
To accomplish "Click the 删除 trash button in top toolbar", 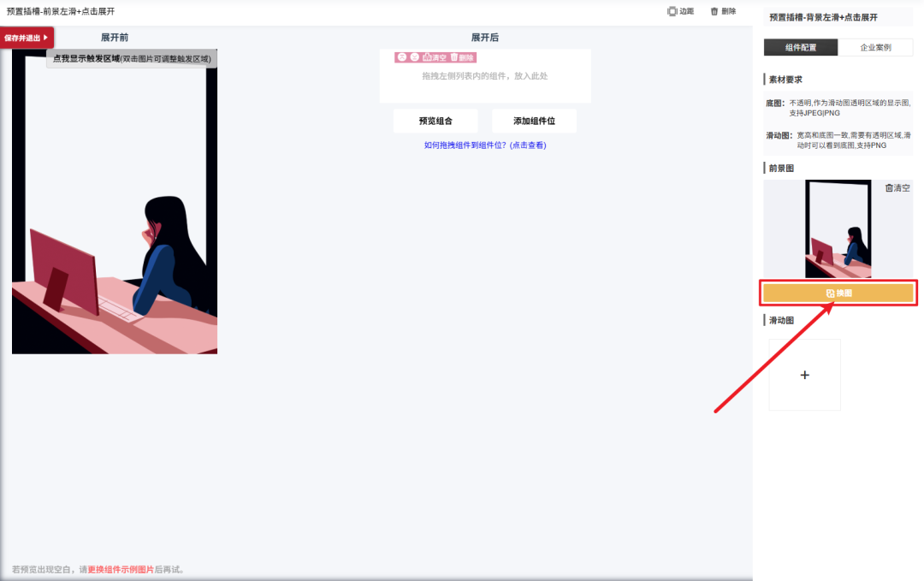I will (x=723, y=11).
